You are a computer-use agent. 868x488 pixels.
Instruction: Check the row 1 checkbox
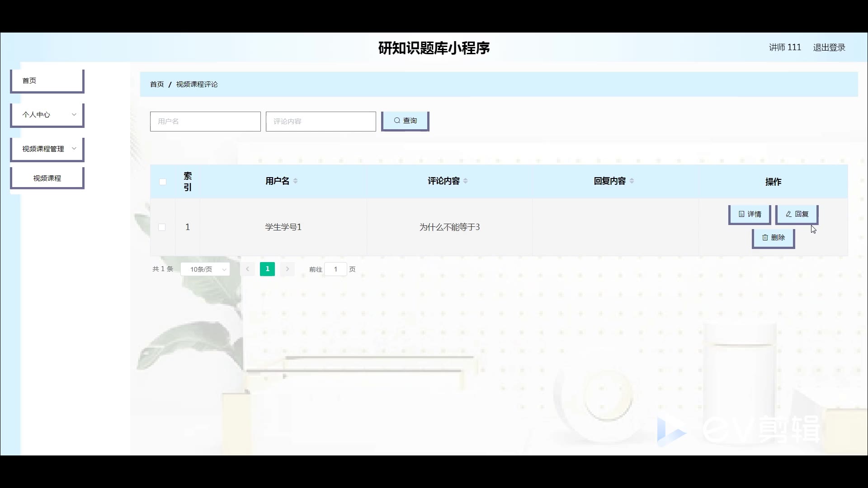[162, 227]
